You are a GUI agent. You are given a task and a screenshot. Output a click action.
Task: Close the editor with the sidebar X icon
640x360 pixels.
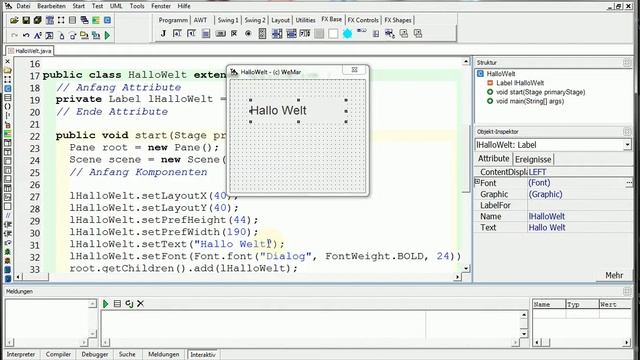[x=7, y=62]
